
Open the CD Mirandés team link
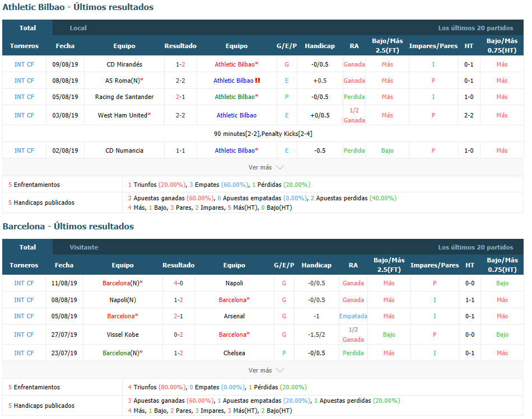[124, 64]
